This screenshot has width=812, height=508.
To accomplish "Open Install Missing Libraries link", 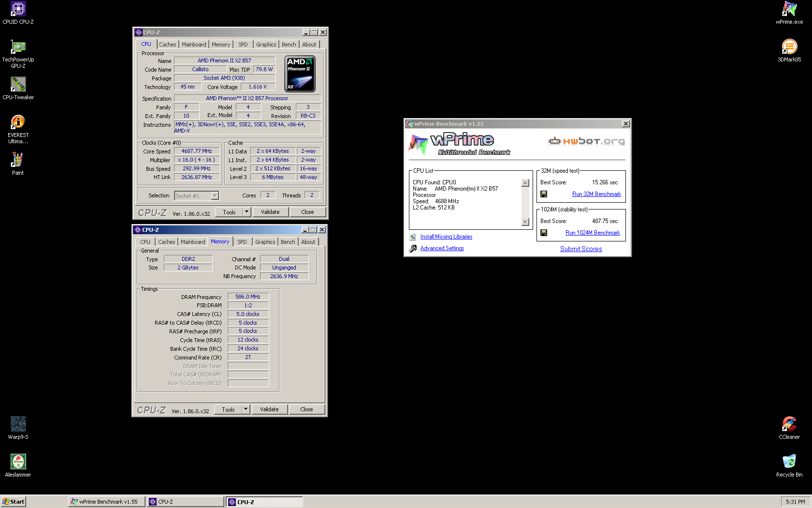I will pos(446,237).
